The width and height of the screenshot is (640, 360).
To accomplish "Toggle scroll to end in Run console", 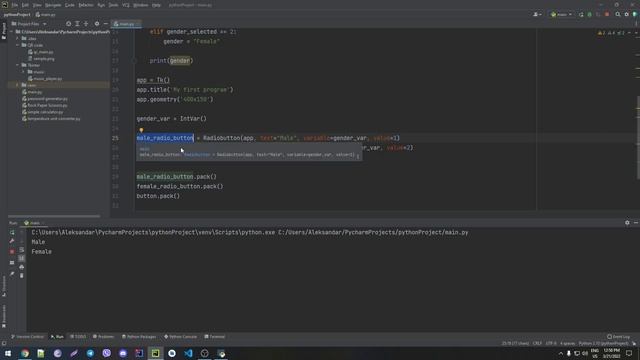I will pyautogui.click(x=22, y=258).
